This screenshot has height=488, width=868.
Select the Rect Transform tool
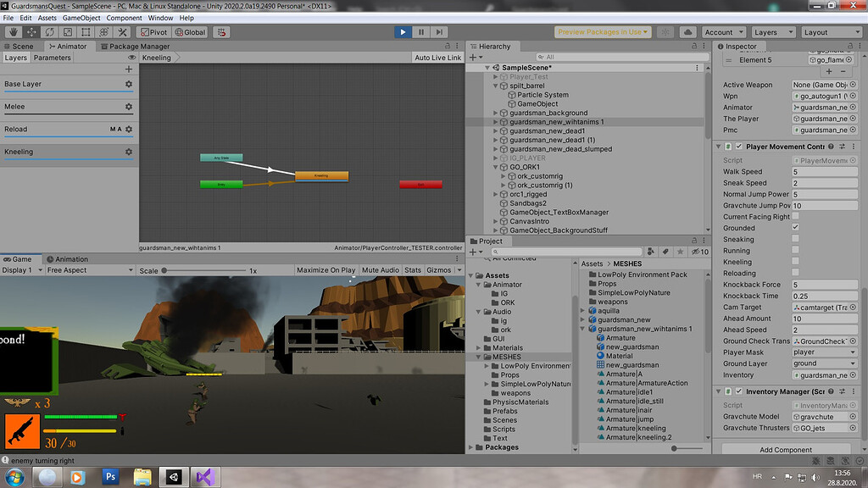(x=86, y=32)
